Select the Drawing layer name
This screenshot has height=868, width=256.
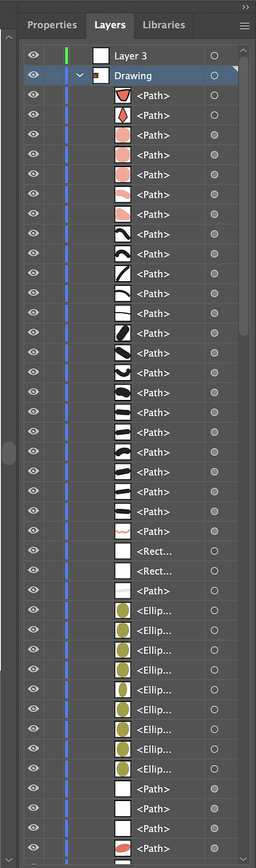pyautogui.click(x=133, y=76)
